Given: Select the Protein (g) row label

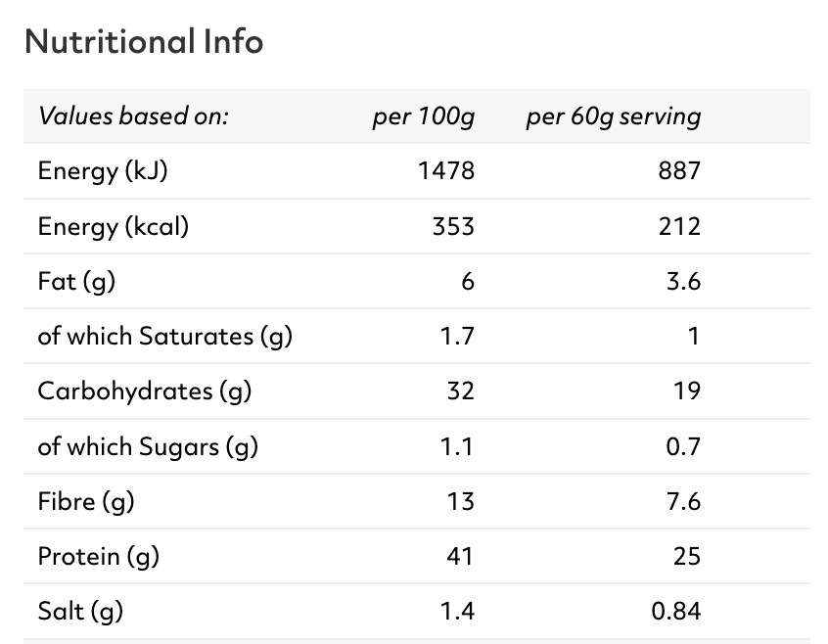Looking at the screenshot, I should 98,557.
